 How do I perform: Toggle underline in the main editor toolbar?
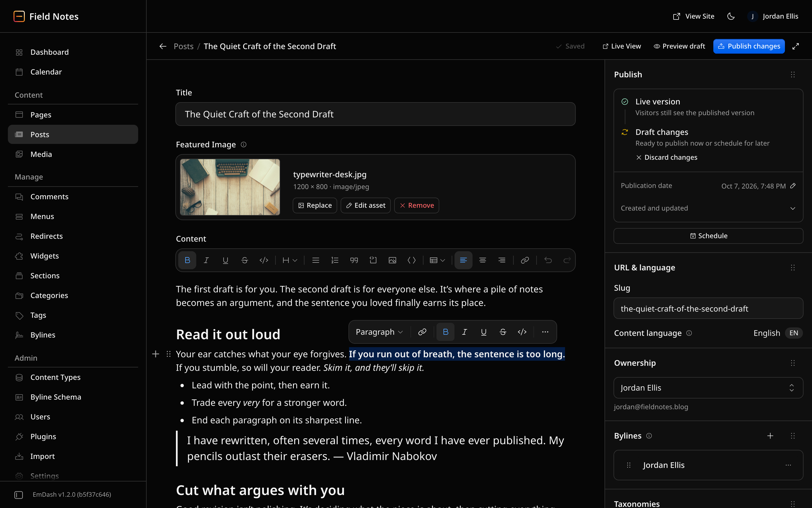coord(226,260)
